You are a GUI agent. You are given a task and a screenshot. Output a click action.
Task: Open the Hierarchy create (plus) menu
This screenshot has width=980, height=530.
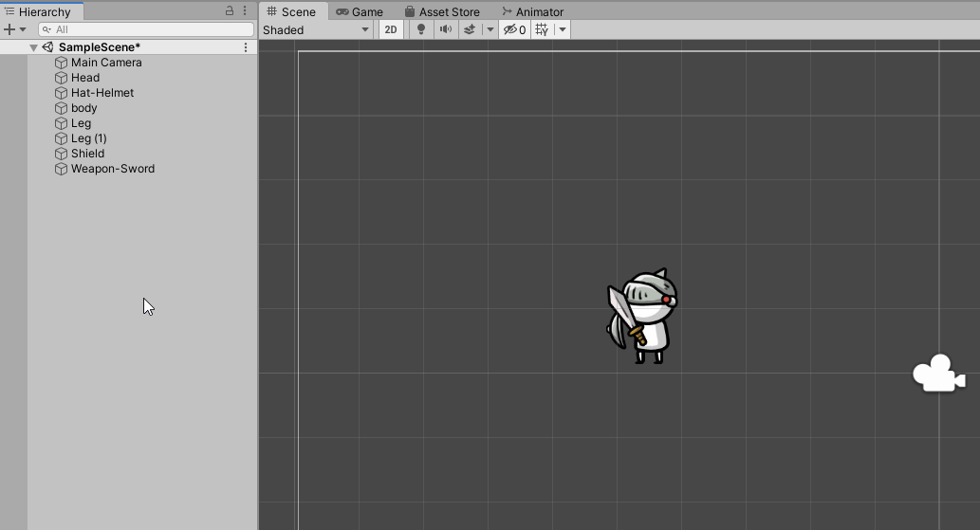9,29
